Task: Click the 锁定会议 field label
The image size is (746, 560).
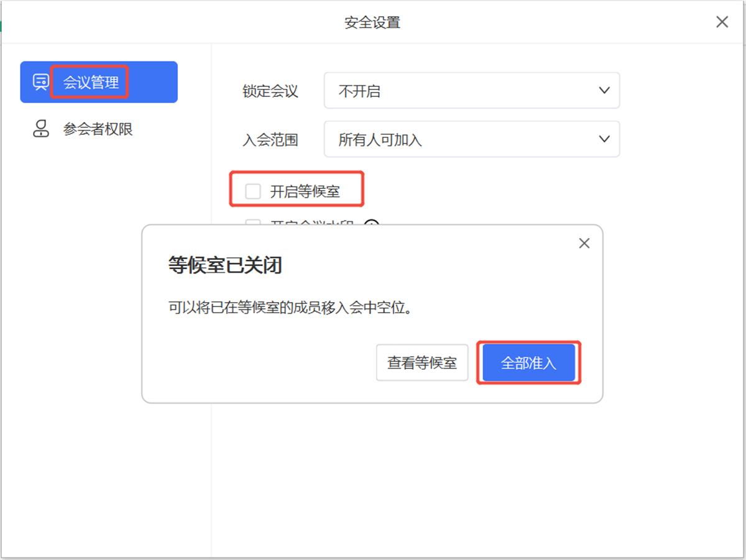Action: [x=270, y=91]
